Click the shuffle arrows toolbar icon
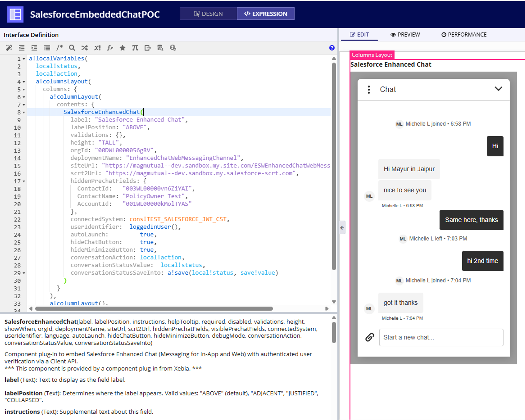 pyautogui.click(x=84, y=48)
